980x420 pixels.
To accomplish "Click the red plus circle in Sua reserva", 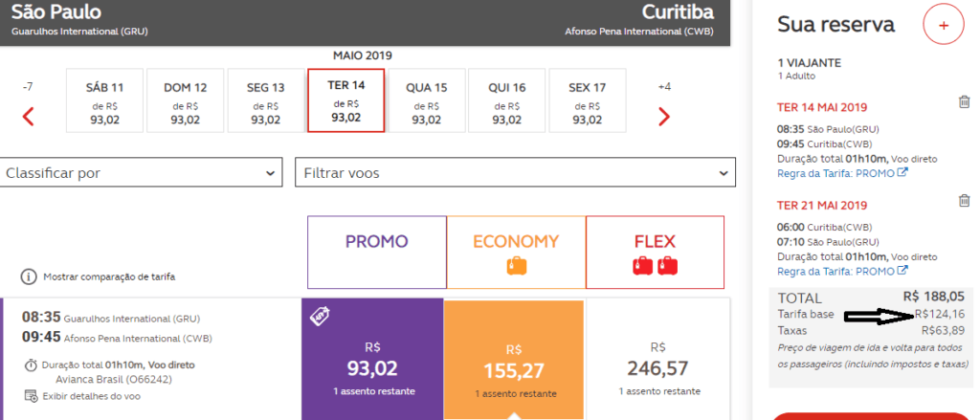I will 944,25.
